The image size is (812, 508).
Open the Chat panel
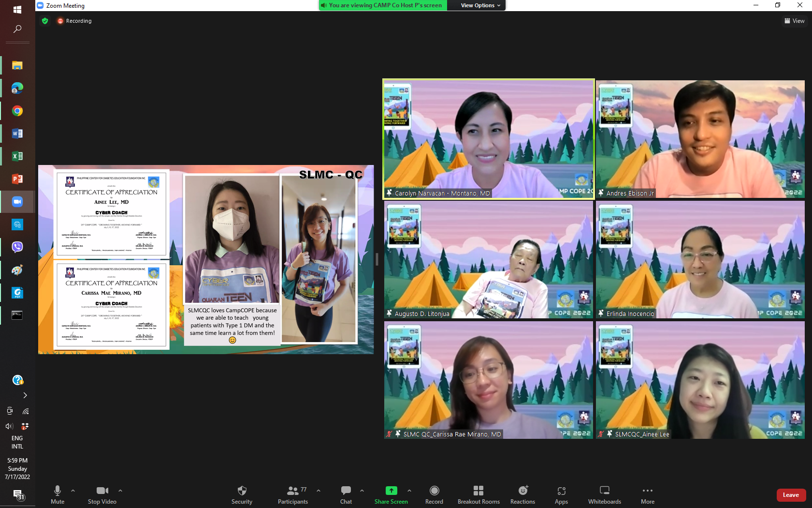pos(346,494)
